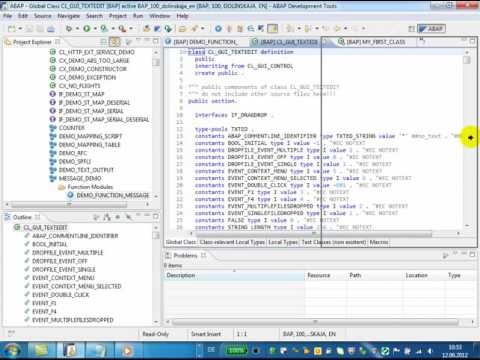The width and height of the screenshot is (480, 360).
Task: Switch to the Global Class bottom tab
Action: pyautogui.click(x=181, y=242)
